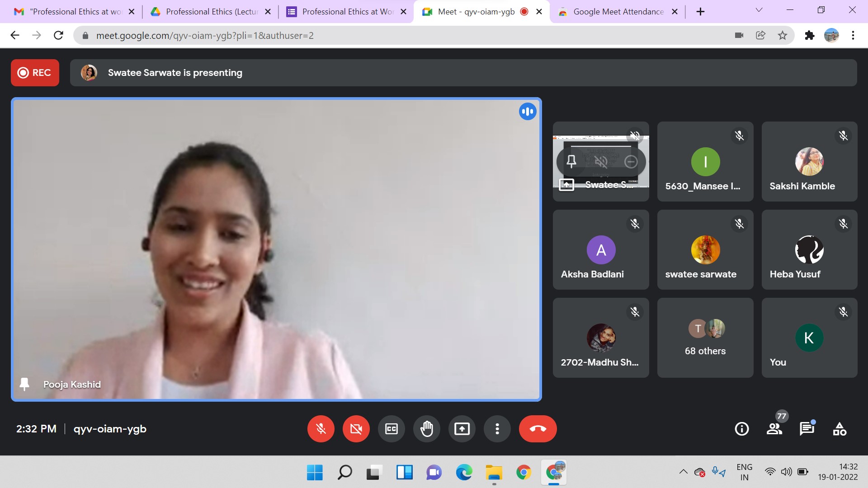
Task: Click the Present now screen share icon
Action: (462, 429)
